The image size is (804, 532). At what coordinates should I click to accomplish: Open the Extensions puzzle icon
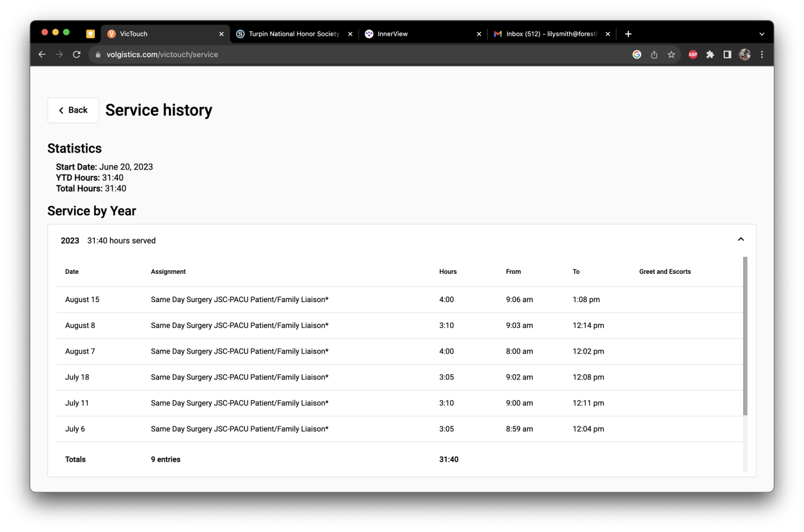point(710,55)
